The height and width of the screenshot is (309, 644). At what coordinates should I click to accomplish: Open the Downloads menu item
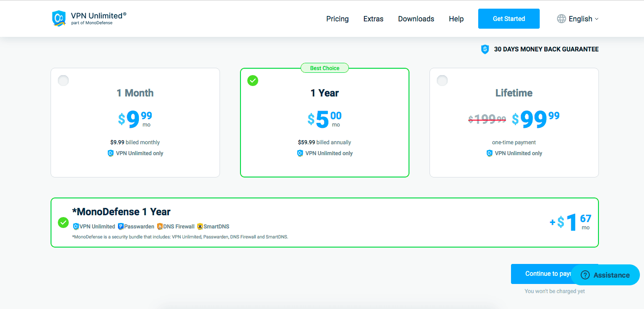pyautogui.click(x=416, y=19)
